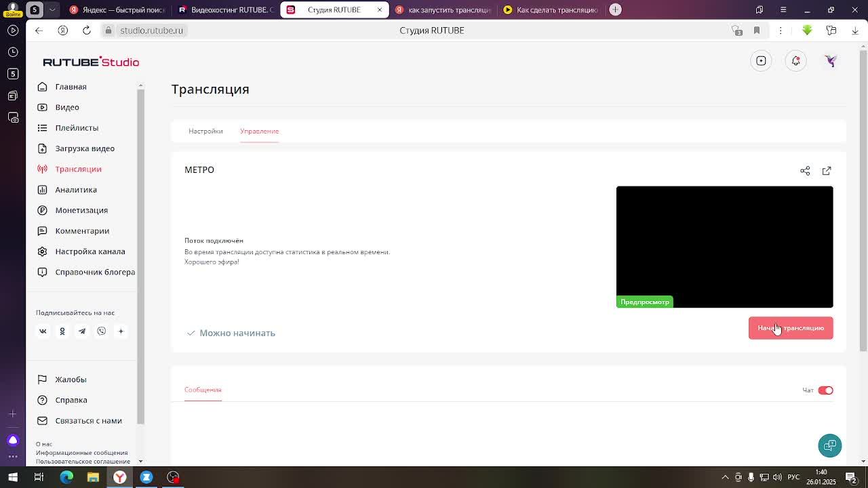This screenshot has width=868, height=488.
Task: Open Настройка канала page
Action: tap(90, 251)
